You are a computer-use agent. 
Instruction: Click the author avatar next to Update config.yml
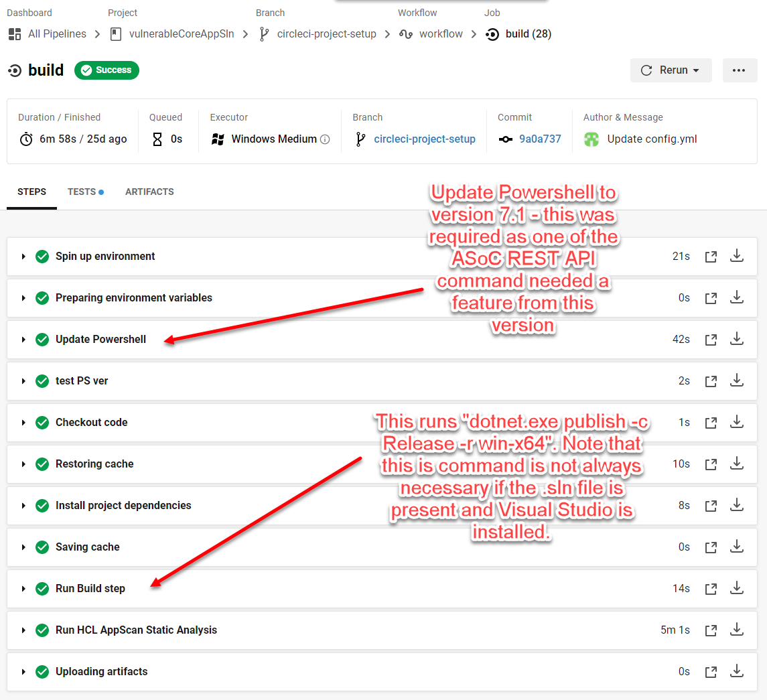coord(591,139)
